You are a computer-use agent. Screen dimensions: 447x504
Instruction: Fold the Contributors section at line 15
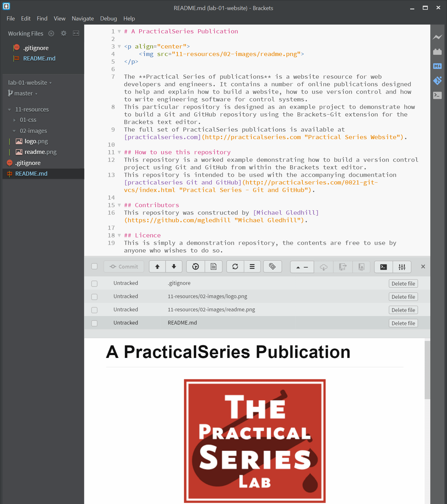point(119,205)
